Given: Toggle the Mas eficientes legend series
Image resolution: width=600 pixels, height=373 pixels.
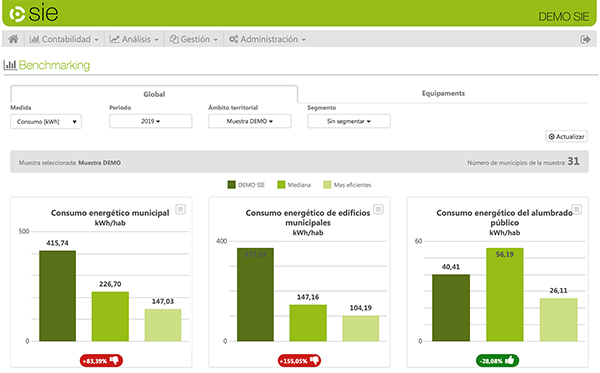Looking at the screenshot, I should click(x=347, y=185).
